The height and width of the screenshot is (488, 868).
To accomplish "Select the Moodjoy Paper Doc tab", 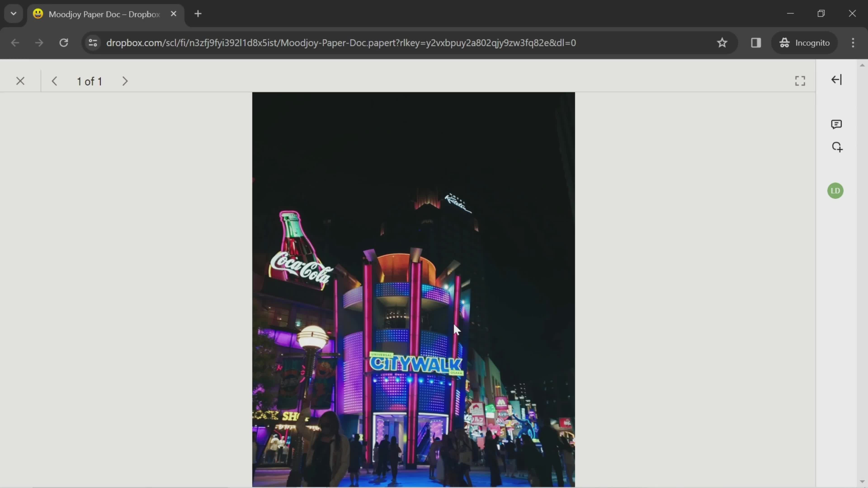I will click(106, 14).
